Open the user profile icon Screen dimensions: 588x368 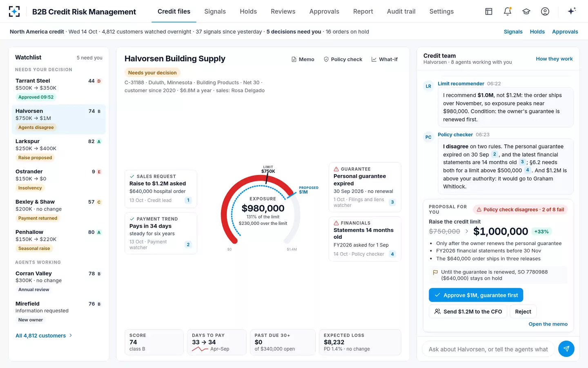tap(545, 11)
